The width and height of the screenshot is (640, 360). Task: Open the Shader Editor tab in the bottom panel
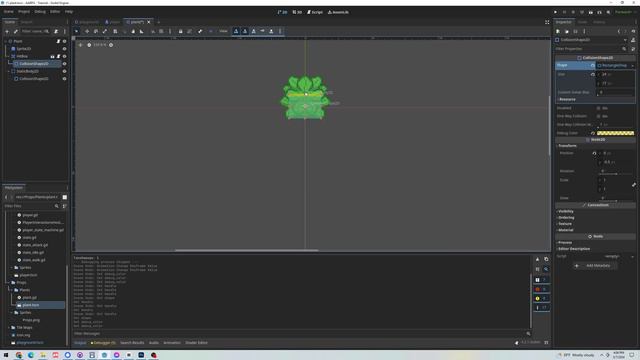(x=196, y=343)
